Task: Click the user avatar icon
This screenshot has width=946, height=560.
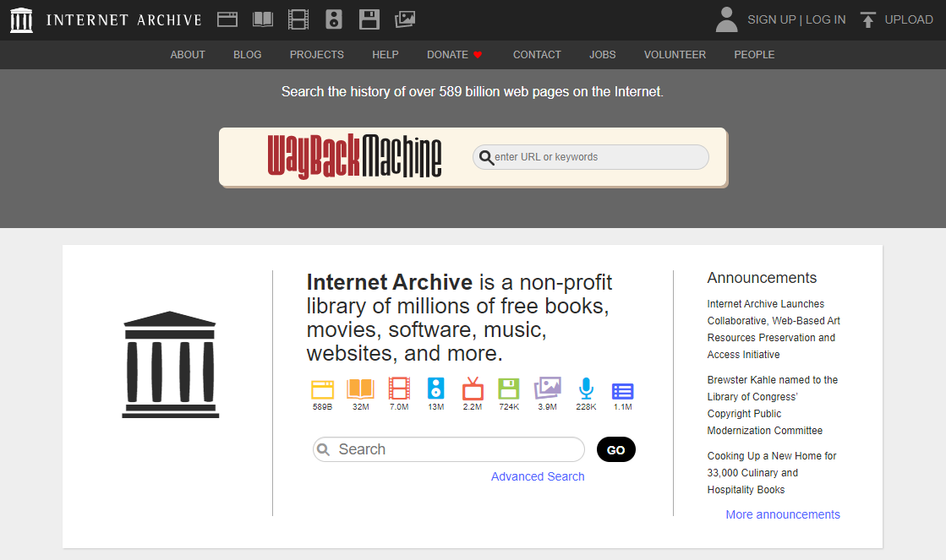Action: click(726, 19)
